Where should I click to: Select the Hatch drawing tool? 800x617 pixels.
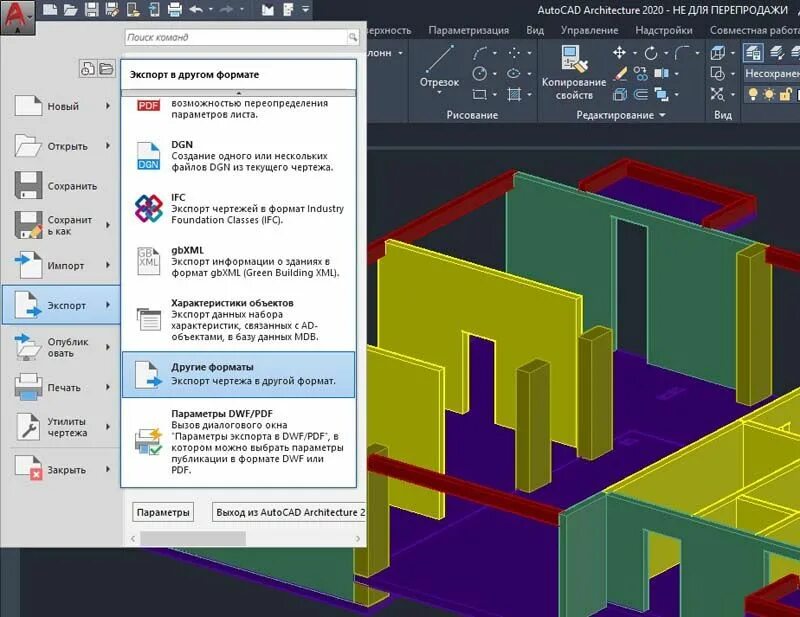click(514, 94)
